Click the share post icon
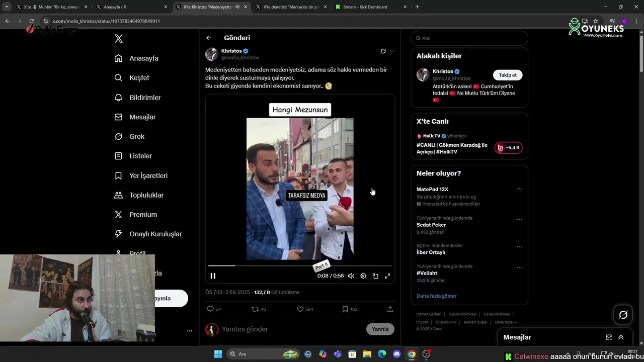 [390, 309]
